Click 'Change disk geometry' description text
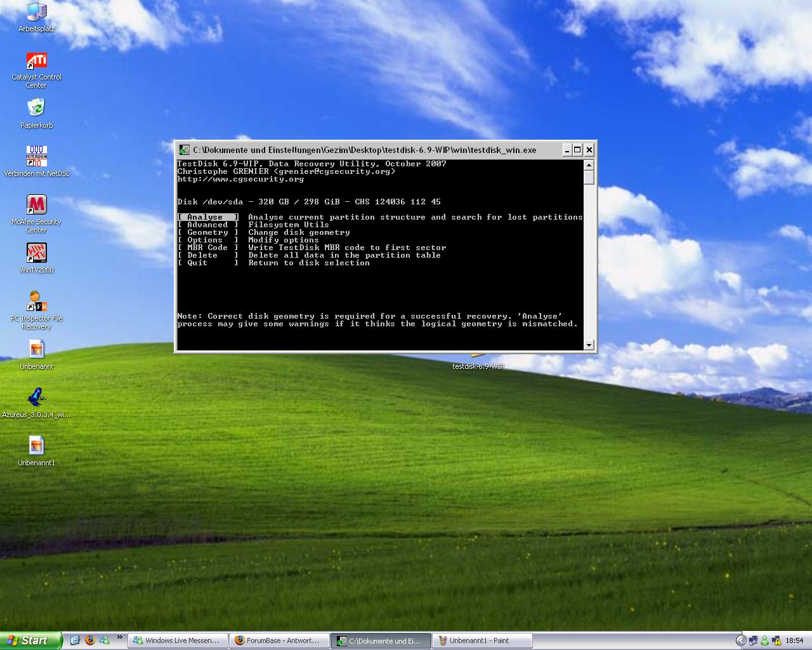Viewport: 812px width, 650px height. (299, 232)
